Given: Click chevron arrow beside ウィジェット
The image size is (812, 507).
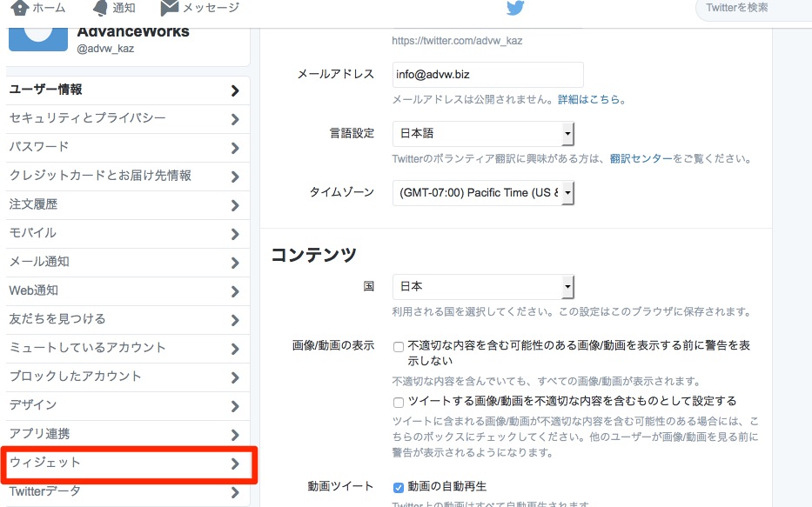Looking at the screenshot, I should click(x=235, y=464).
